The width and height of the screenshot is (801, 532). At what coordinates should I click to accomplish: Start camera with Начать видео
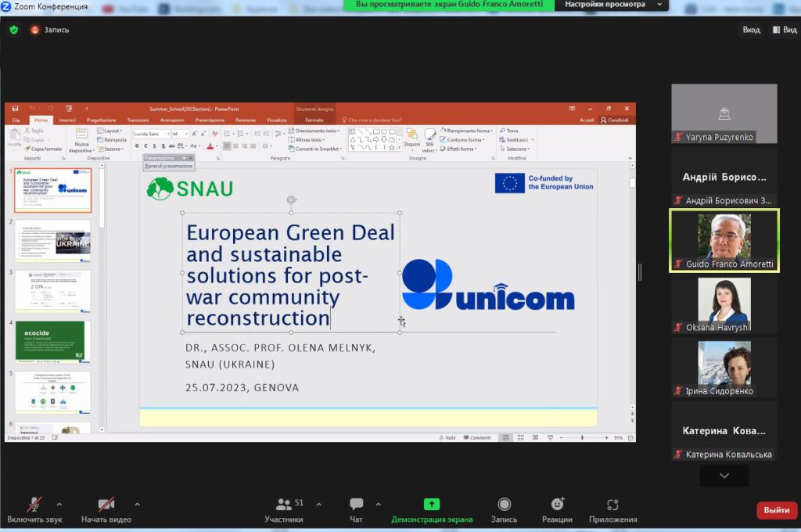(x=106, y=505)
